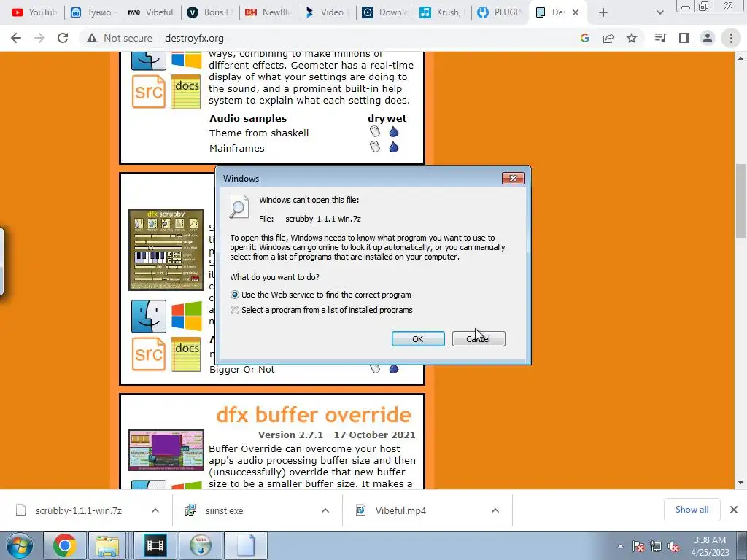Expand options for scrubby-1.1.1-win.7z download
Viewport: 747px width, 560px height.
coord(155,510)
